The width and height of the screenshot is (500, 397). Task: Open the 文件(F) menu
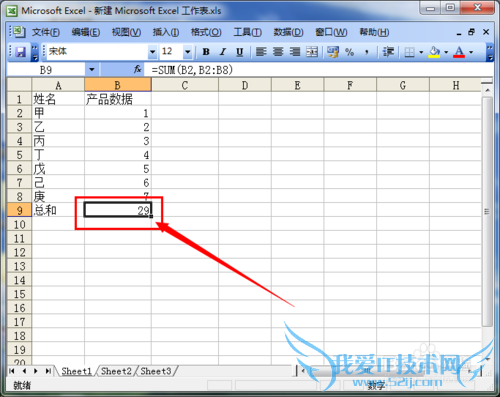tap(46, 32)
